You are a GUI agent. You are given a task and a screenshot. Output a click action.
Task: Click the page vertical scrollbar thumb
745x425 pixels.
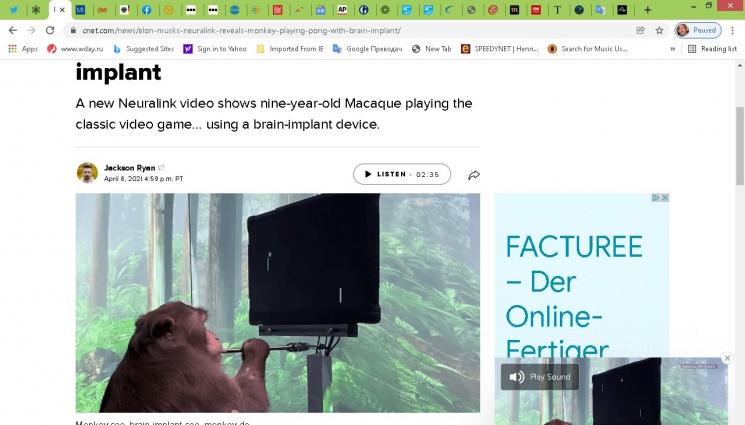tap(739, 120)
